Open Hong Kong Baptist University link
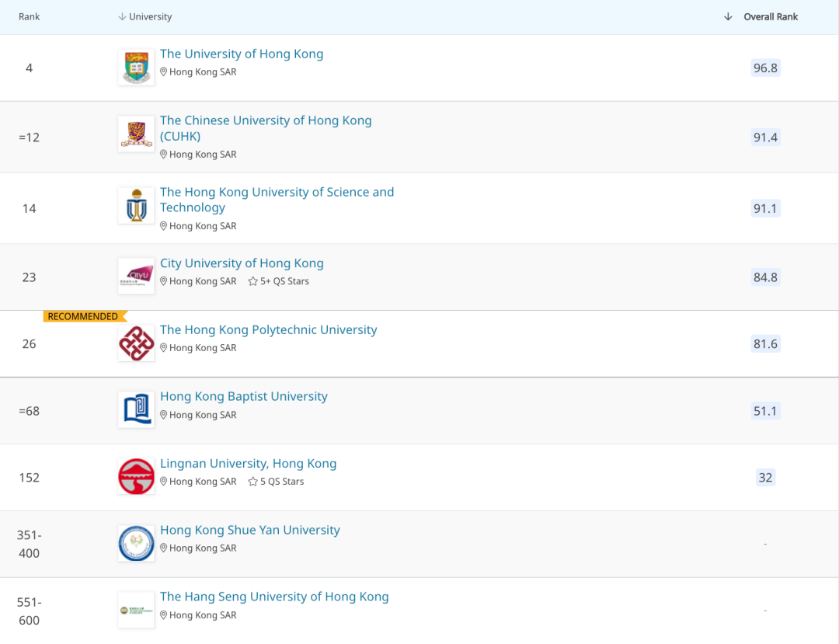 [x=244, y=397]
